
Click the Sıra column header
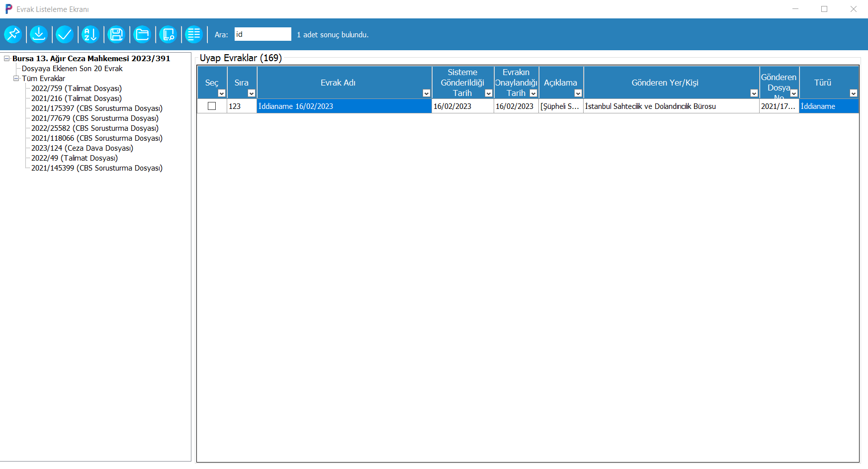pos(241,83)
